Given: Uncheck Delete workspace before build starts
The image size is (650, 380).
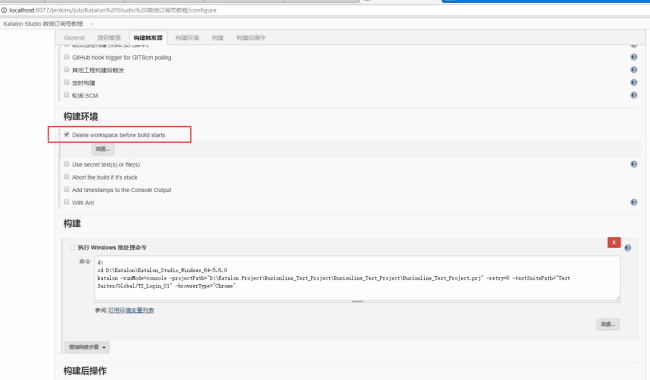Looking at the screenshot, I should tap(67, 135).
